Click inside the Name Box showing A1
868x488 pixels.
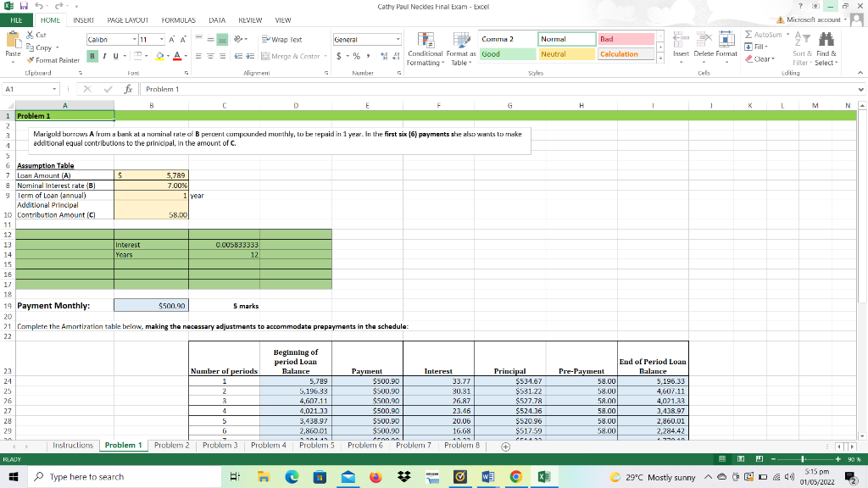[25, 88]
